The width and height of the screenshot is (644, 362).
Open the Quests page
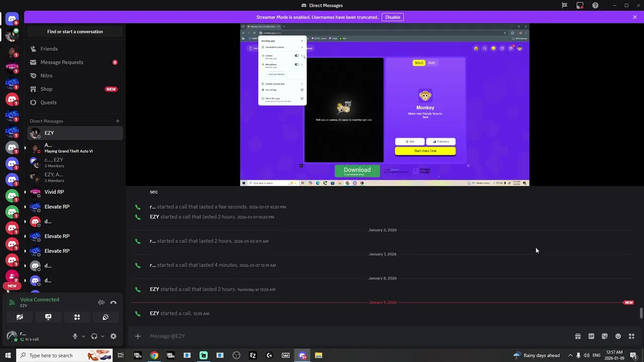[x=75, y=103]
